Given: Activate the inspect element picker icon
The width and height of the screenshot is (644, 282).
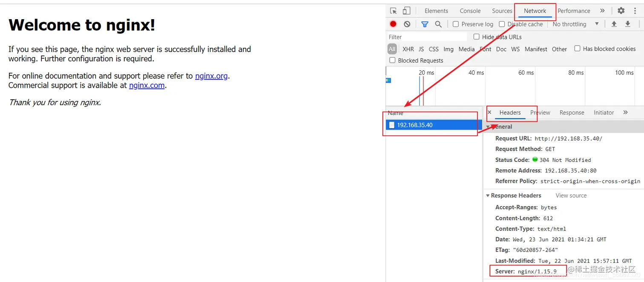Looking at the screenshot, I should pyautogui.click(x=394, y=11).
